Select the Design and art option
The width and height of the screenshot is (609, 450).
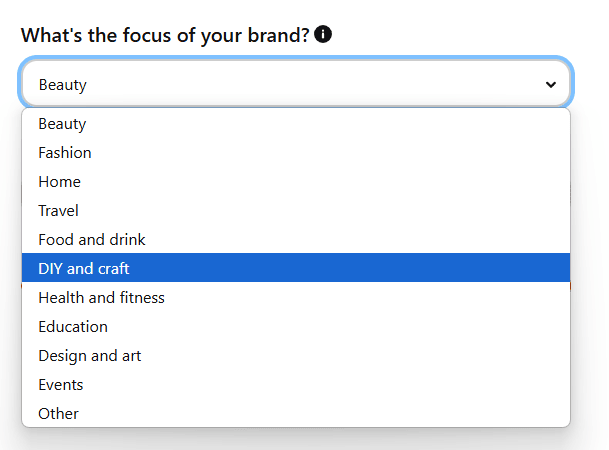(296, 356)
